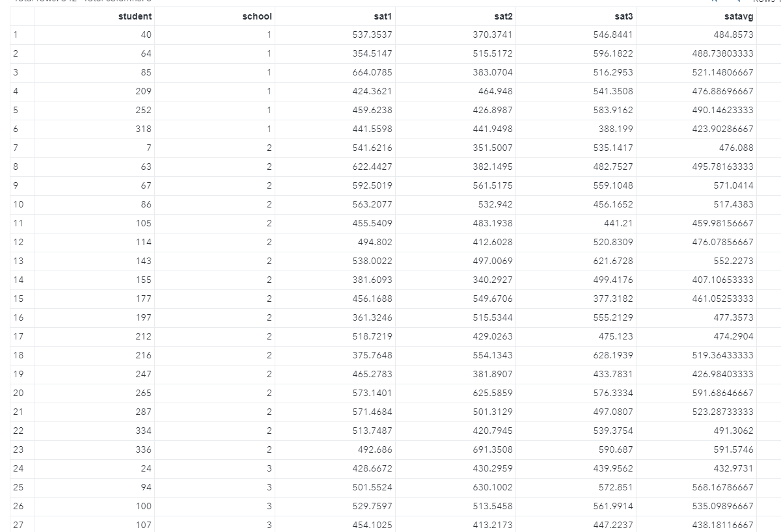Select the satavg column header
The height and width of the screenshot is (532, 781).
click(738, 16)
